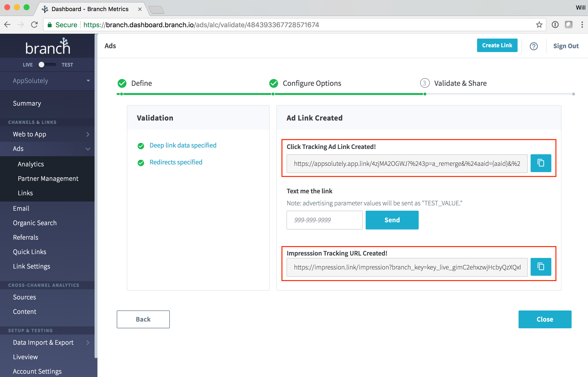588x377 pixels.
Task: Focus the phone number input field
Action: (x=324, y=220)
